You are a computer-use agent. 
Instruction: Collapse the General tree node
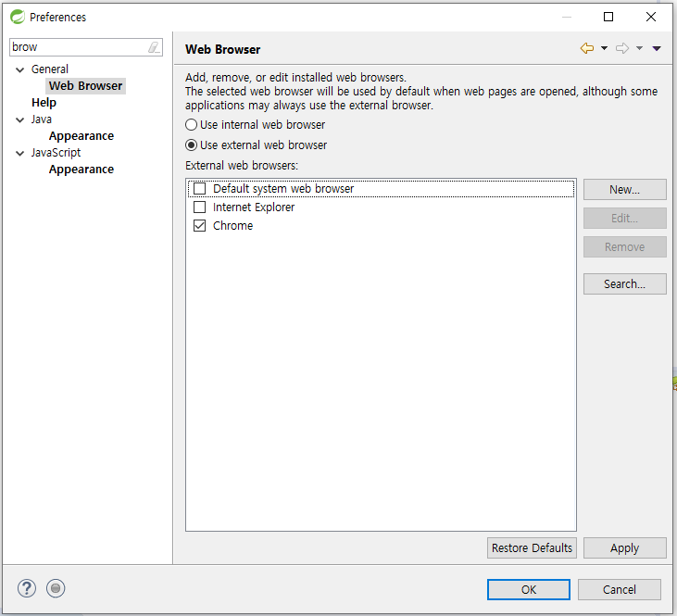19,69
